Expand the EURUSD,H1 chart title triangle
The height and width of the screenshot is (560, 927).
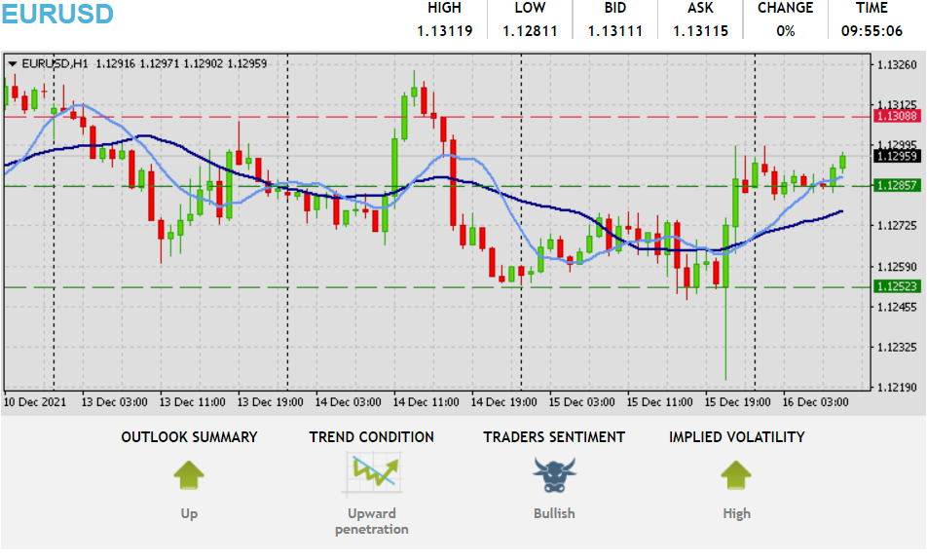click(x=12, y=63)
